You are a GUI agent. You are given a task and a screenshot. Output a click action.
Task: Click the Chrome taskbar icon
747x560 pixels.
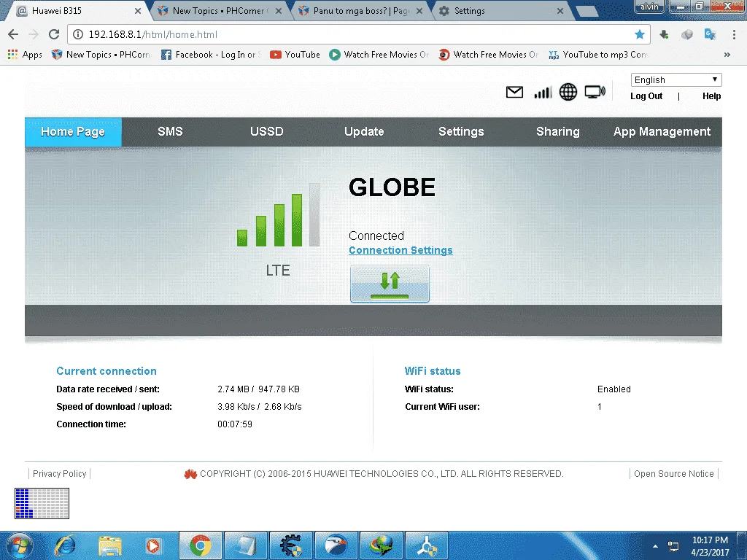pos(201,545)
